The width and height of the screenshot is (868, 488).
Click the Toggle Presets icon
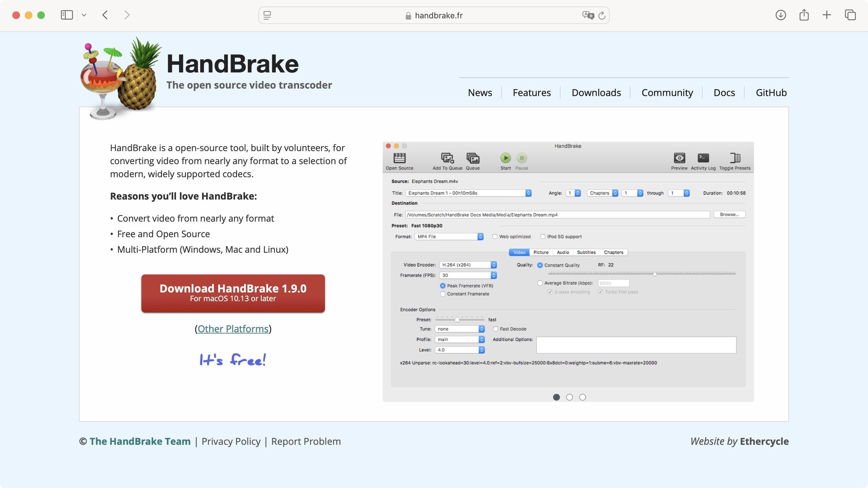(735, 158)
